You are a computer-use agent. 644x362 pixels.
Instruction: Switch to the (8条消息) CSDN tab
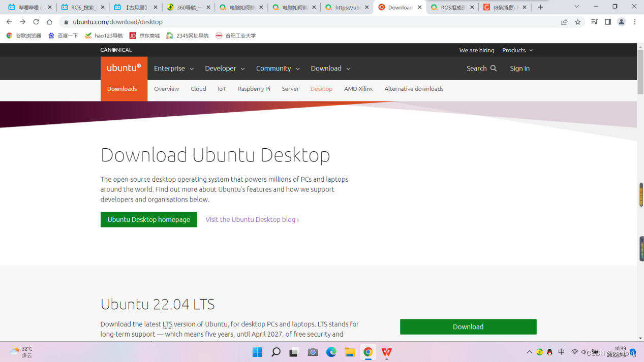(505, 8)
